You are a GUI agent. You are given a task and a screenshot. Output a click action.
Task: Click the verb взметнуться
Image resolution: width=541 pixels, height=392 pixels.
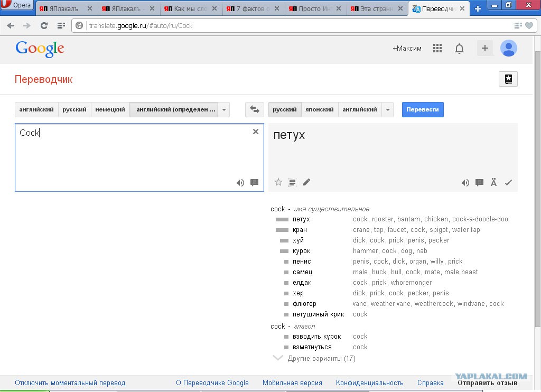pyautogui.click(x=312, y=347)
